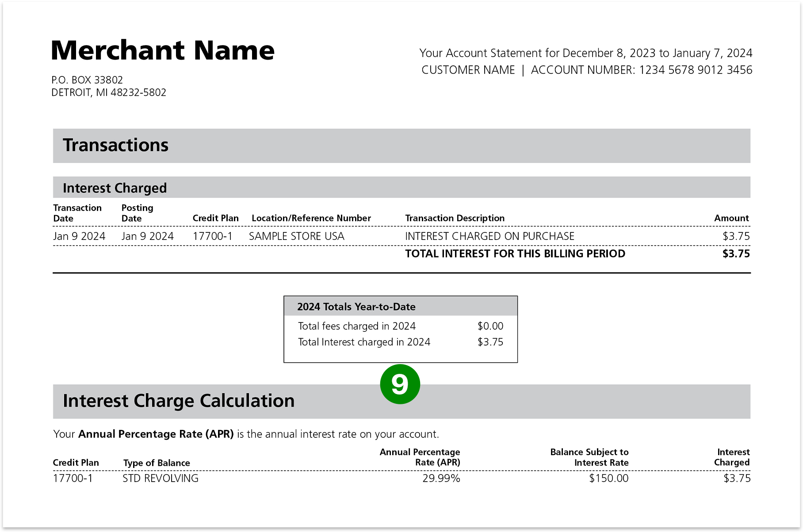Viewport: 803px width, 532px height.
Task: Click Balance Subject to Interest Rate header
Action: (589, 457)
